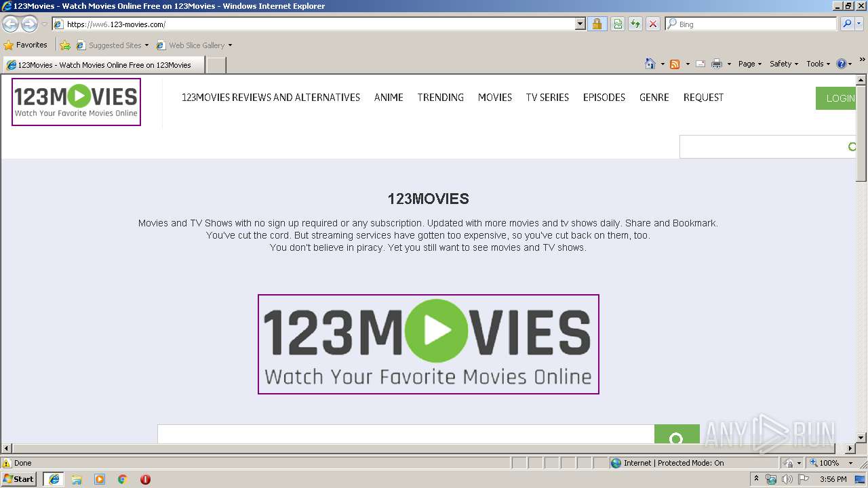The image size is (868, 488).
Task: Open Windows Explorer folder in taskbar
Action: [x=77, y=479]
